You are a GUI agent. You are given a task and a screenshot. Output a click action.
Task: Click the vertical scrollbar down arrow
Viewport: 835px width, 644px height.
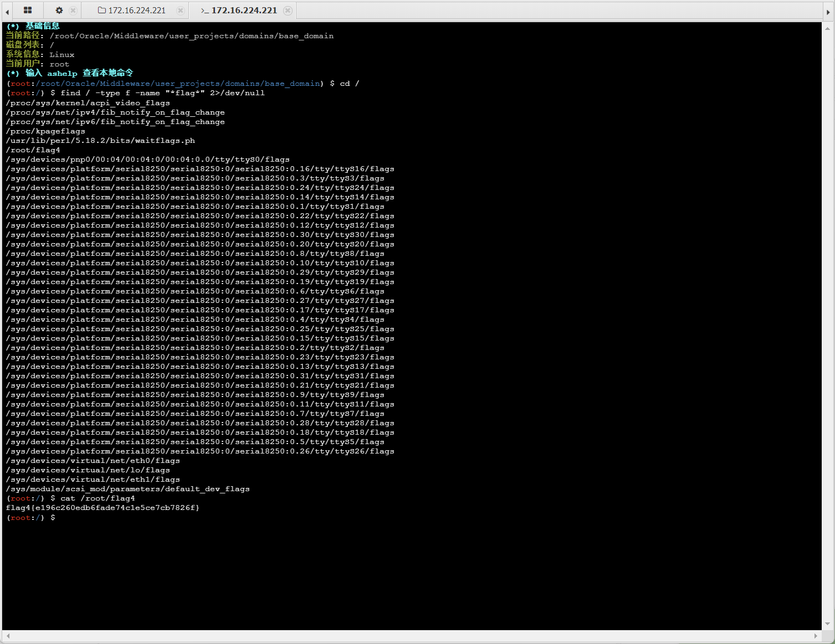(x=828, y=624)
